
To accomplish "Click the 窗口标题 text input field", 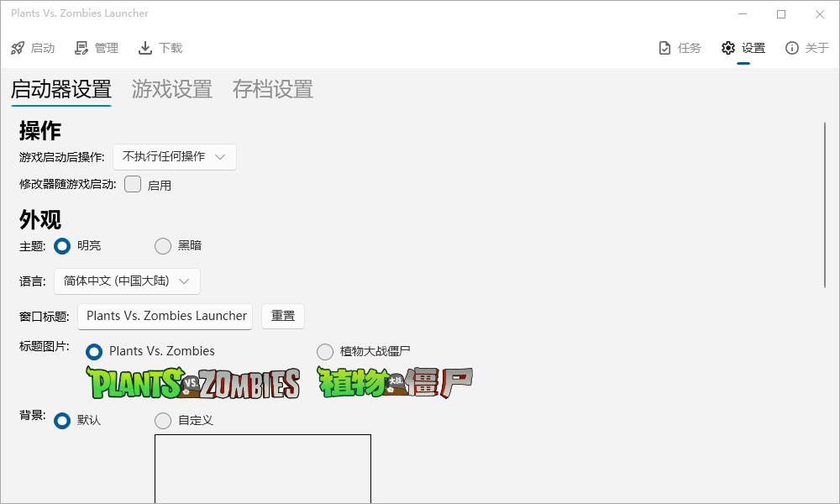I will click(x=165, y=317).
